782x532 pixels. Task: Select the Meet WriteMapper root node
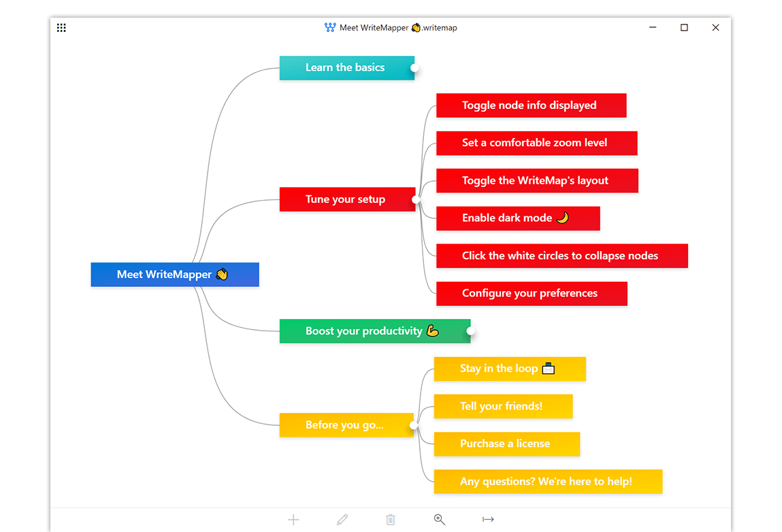tap(175, 275)
